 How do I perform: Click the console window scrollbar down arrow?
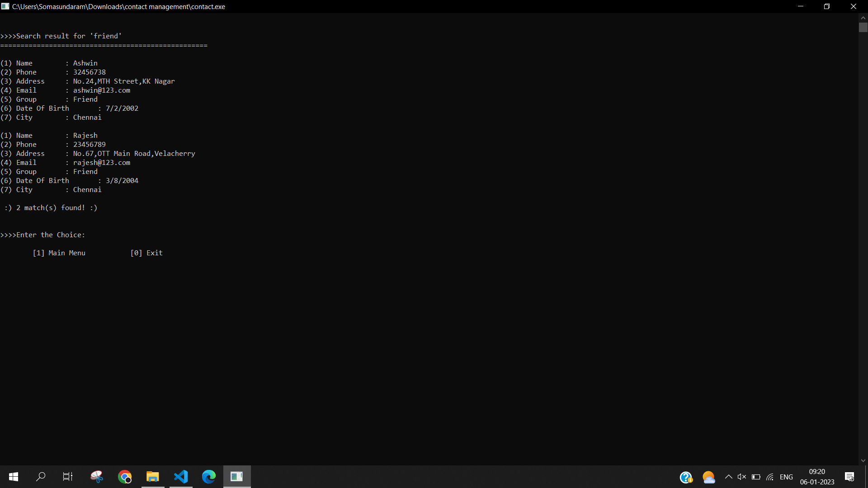[863, 460]
